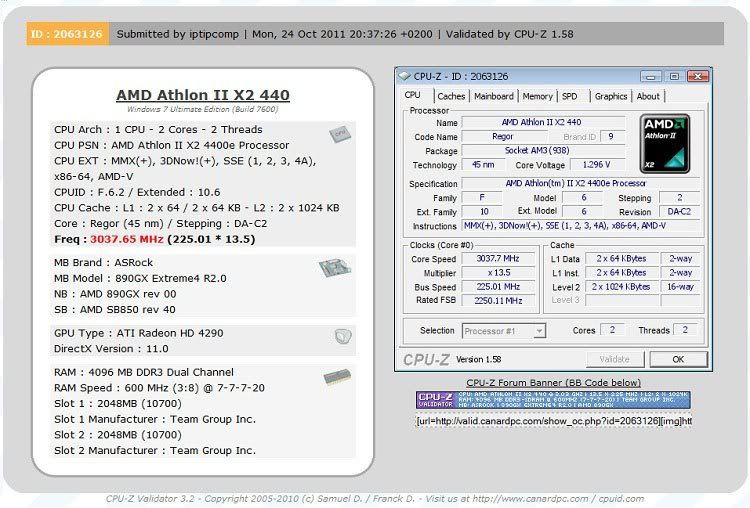Open the Mainboard tab
The width and height of the screenshot is (750, 508).
coord(494,96)
